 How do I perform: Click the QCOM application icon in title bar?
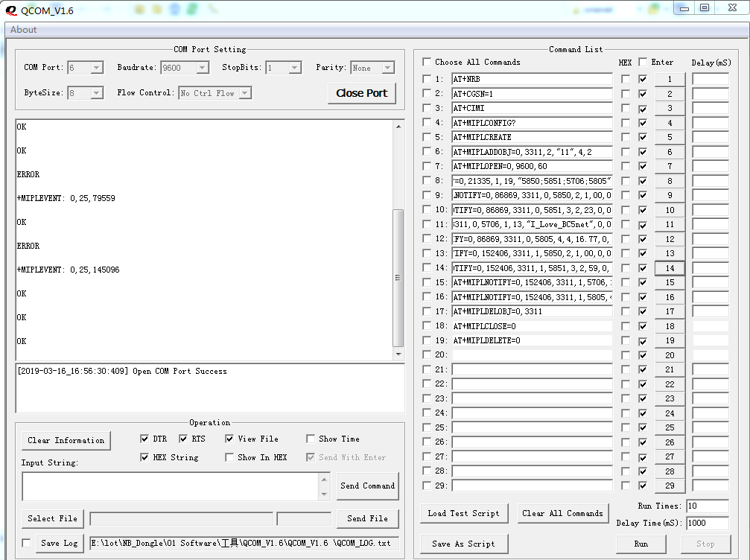11,10
